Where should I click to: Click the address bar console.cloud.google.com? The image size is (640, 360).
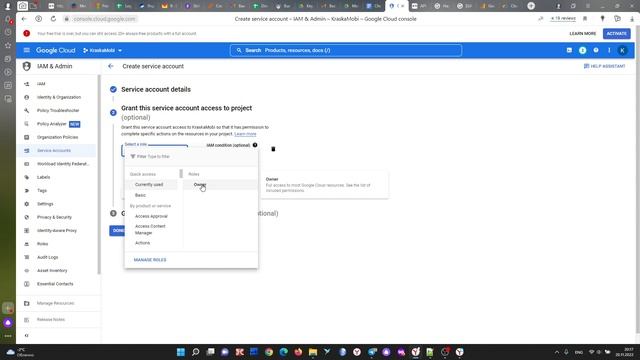[104, 19]
